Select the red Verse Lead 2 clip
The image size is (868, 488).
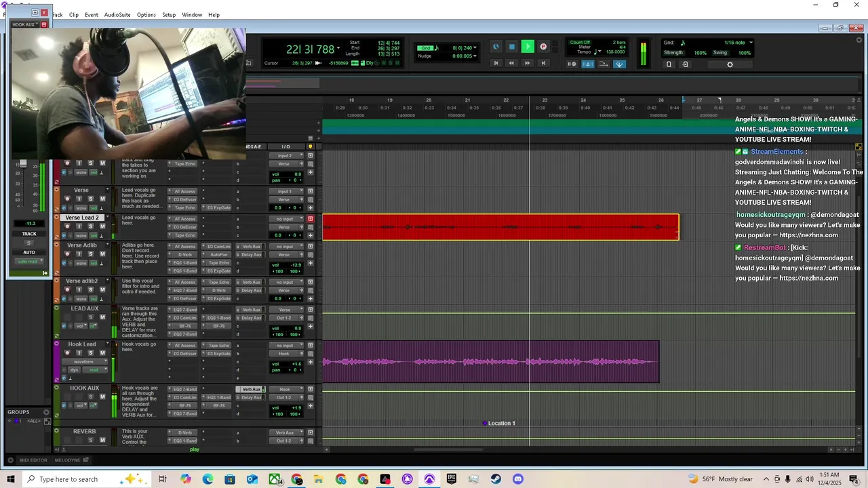tap(500, 227)
